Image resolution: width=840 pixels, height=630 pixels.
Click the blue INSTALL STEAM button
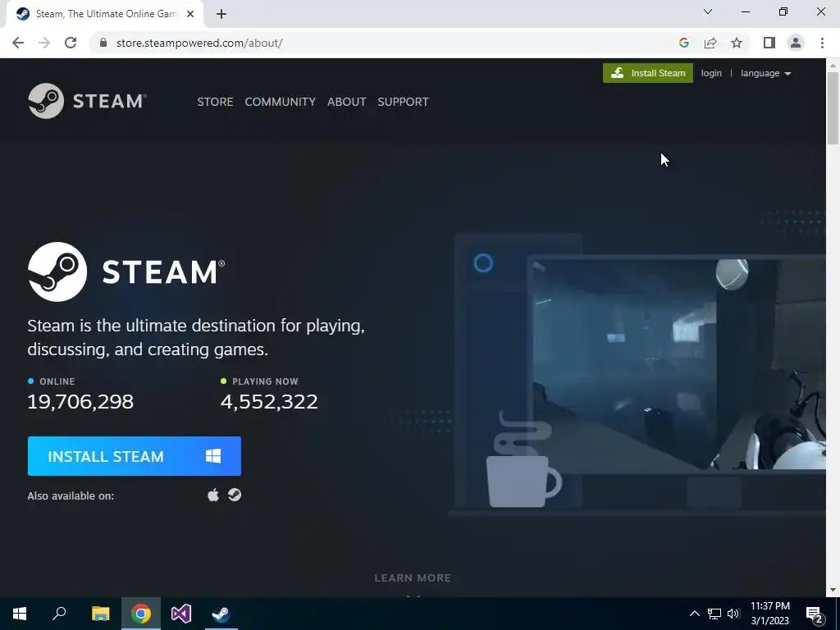coord(135,456)
